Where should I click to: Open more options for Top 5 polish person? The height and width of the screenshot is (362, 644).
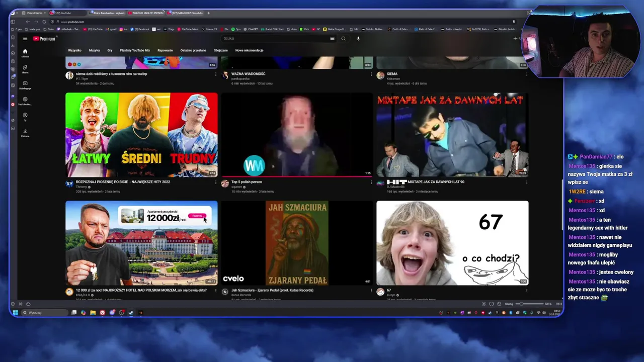(x=371, y=183)
